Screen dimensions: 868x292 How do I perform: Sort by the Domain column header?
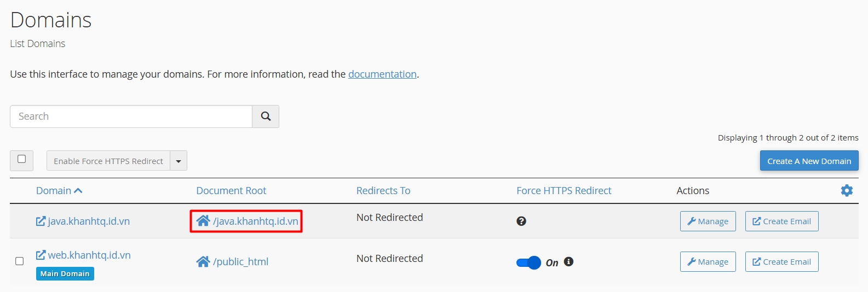pos(54,191)
